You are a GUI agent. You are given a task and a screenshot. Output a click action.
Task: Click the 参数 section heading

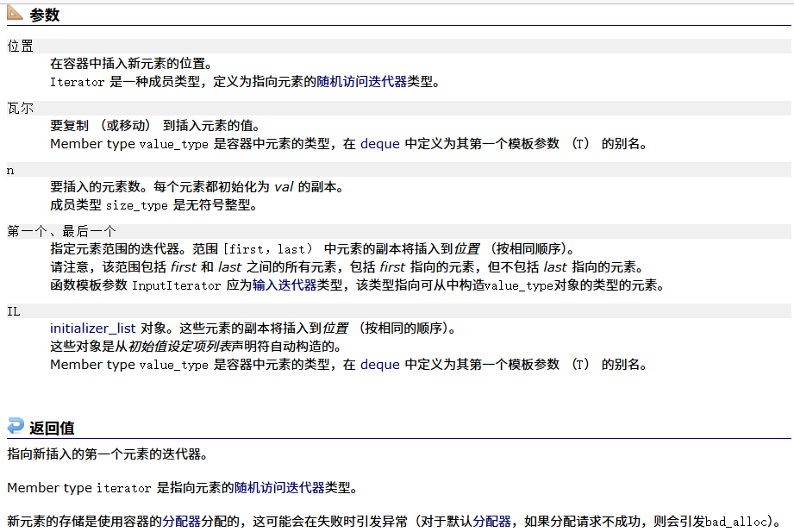[x=45, y=15]
